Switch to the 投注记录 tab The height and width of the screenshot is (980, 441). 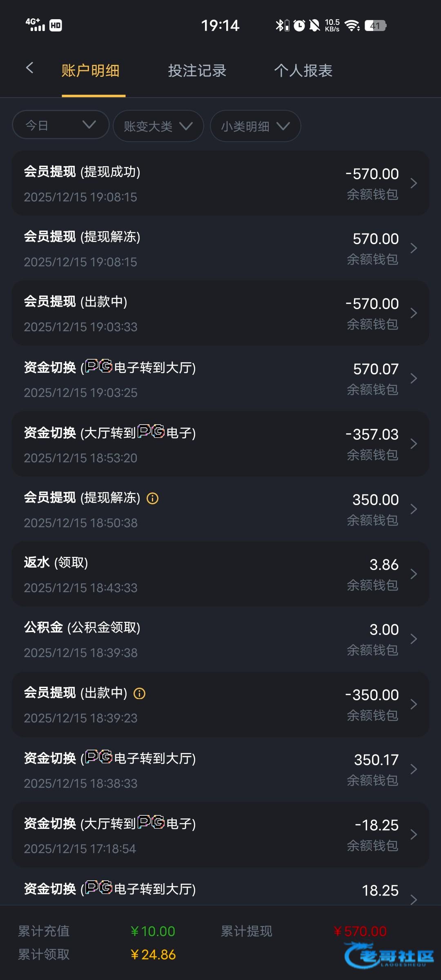coord(197,71)
